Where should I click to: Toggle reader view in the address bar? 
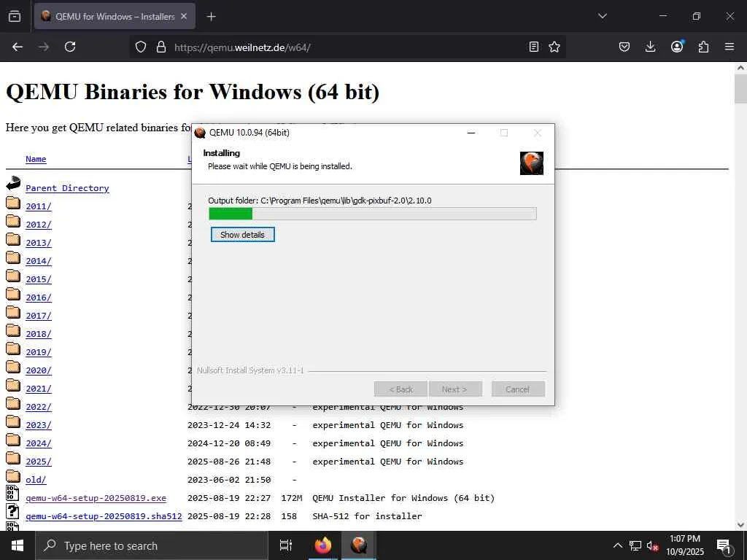pos(534,47)
